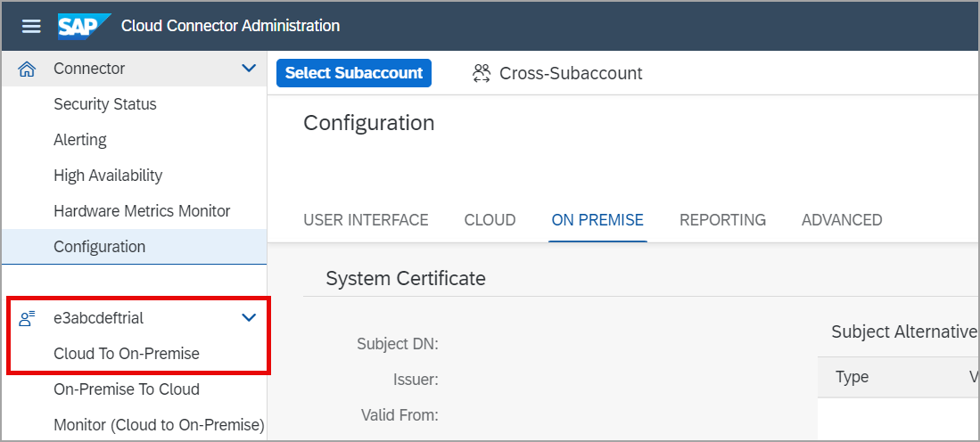This screenshot has width=980, height=442.
Task: Click the Cloud Connector Administration title
Action: [x=231, y=26]
